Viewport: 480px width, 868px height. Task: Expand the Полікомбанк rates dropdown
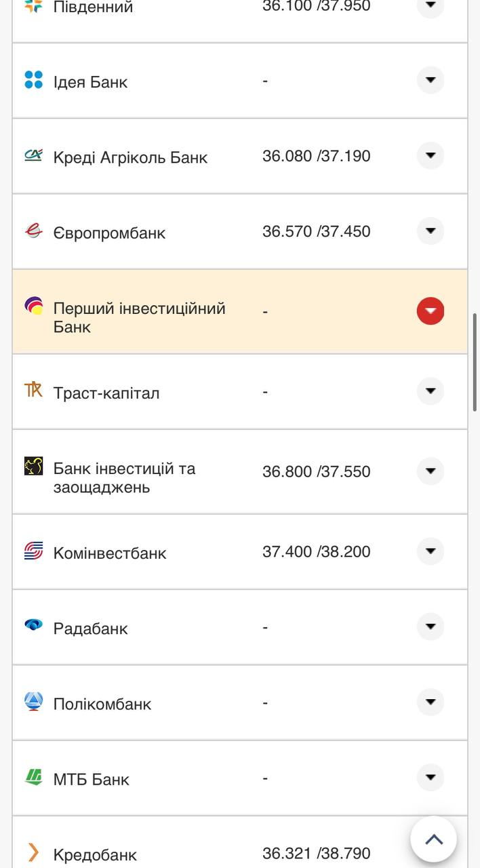pyautogui.click(x=430, y=702)
